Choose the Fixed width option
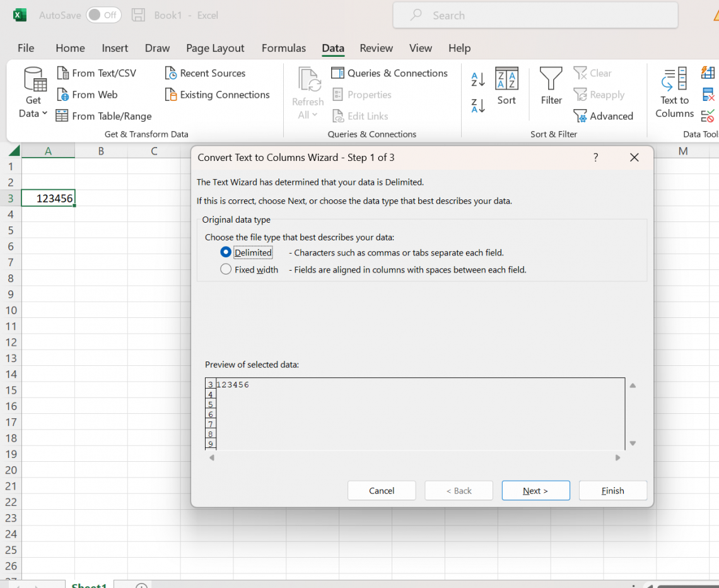The height and width of the screenshot is (588, 719). [x=226, y=269]
